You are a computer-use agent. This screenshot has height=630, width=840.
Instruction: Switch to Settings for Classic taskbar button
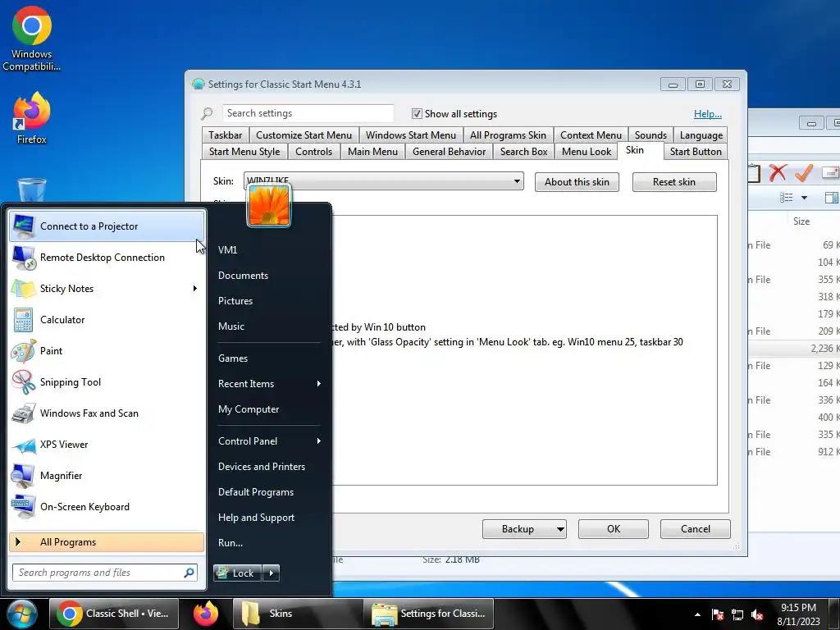[428, 614]
